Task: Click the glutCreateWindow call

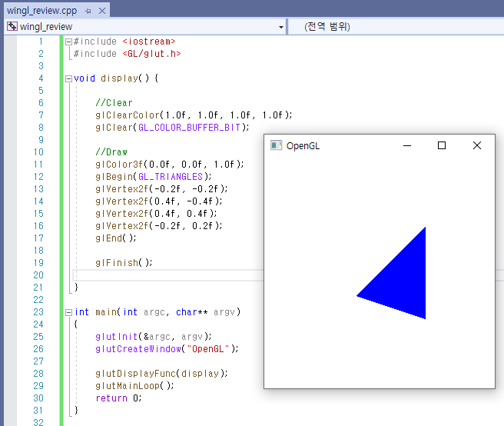Action: 167,349
